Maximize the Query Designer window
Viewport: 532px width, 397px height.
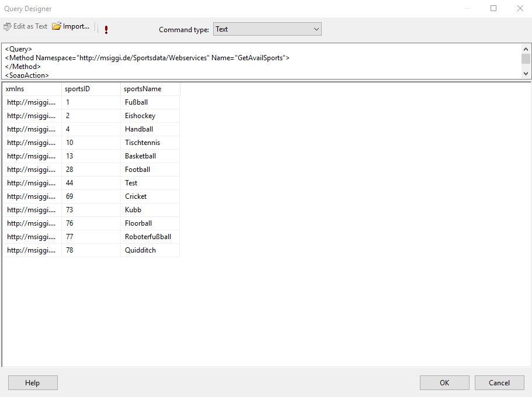pos(493,9)
